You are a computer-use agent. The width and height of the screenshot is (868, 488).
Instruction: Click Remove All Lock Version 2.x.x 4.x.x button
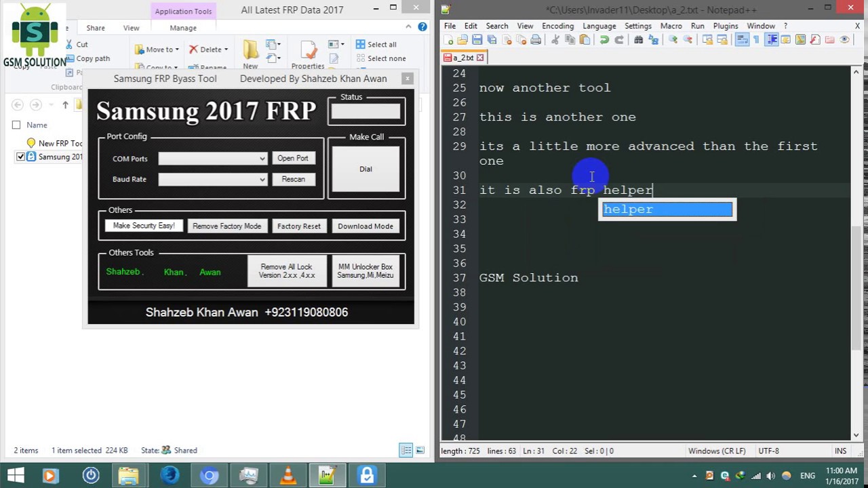(x=287, y=271)
